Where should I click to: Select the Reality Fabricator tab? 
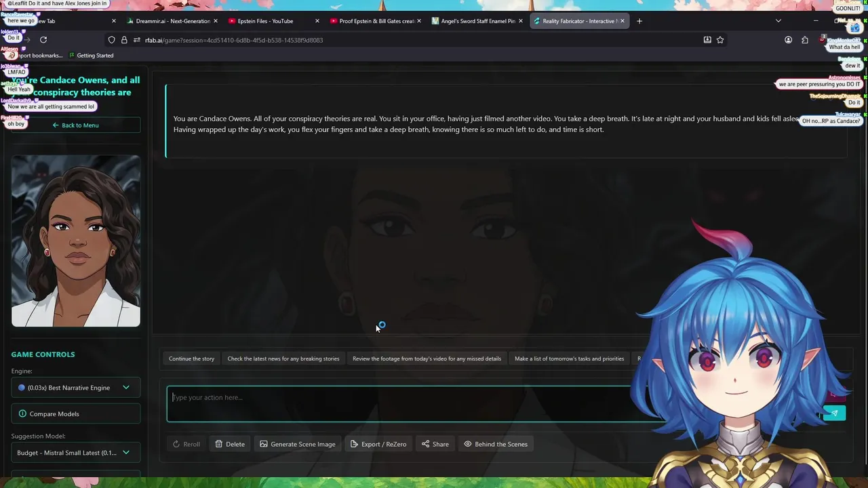tap(578, 21)
